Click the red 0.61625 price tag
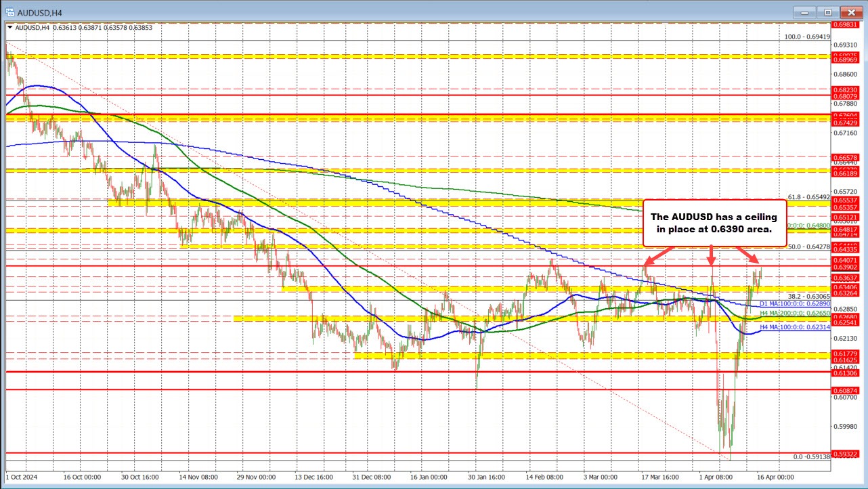 [846, 360]
